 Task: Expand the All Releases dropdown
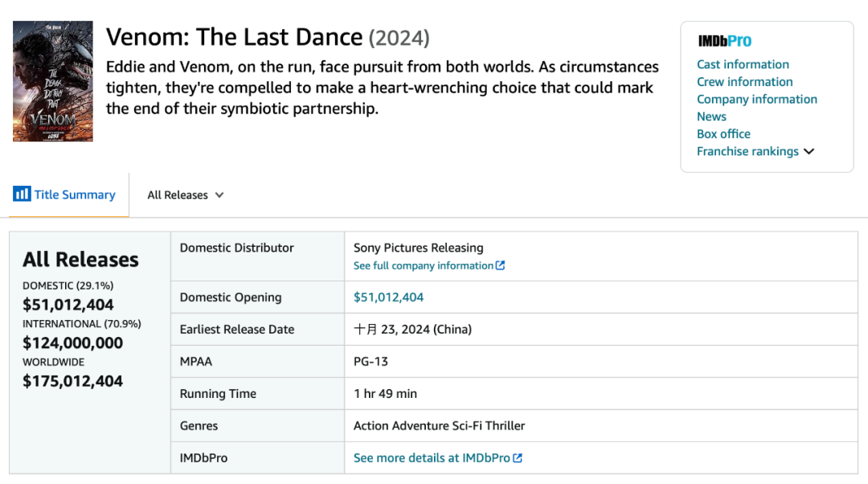click(186, 195)
